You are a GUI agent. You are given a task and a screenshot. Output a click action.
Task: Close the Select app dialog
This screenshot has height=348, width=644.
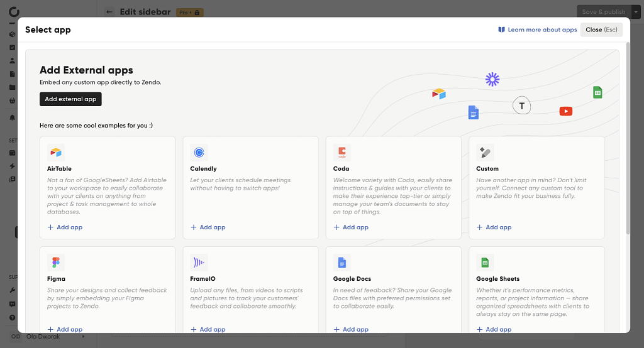point(601,30)
